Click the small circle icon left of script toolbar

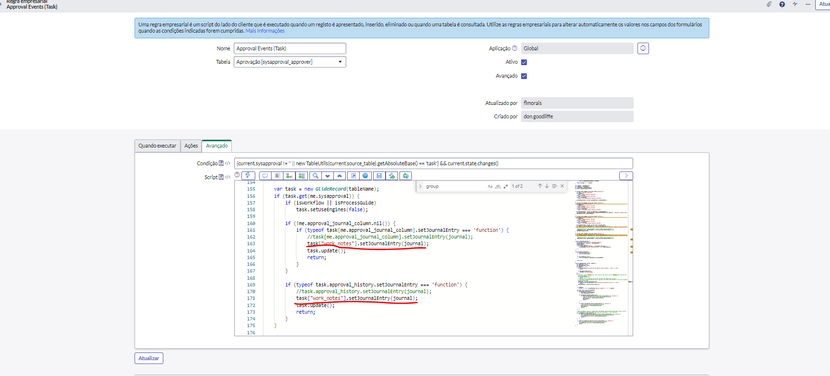pos(237,174)
